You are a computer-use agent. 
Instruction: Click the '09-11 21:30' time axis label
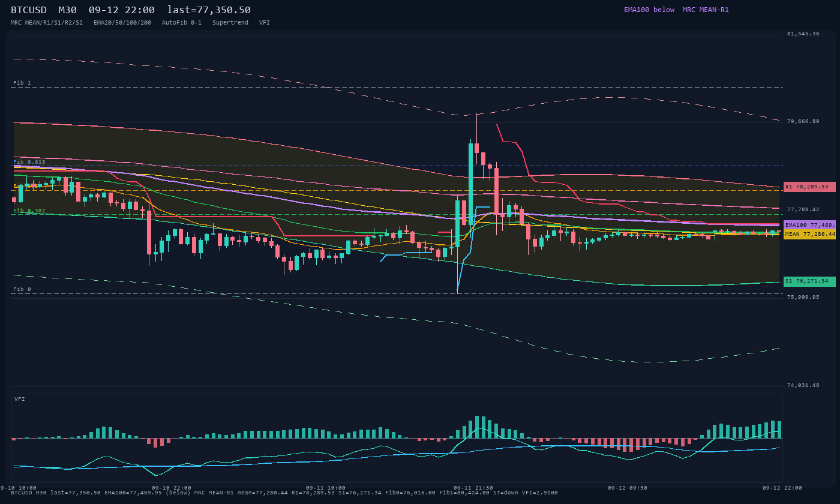(473, 488)
